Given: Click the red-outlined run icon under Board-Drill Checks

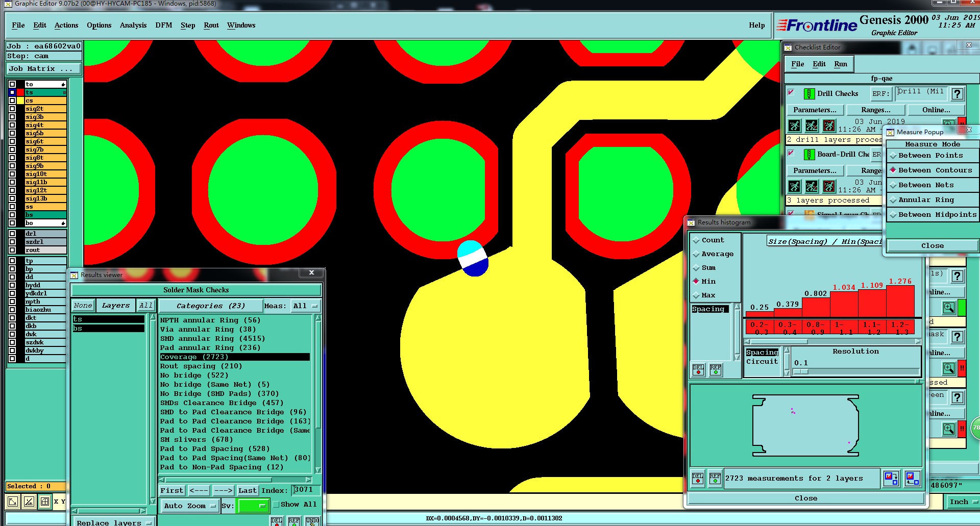Looking at the screenshot, I should pos(829,186).
